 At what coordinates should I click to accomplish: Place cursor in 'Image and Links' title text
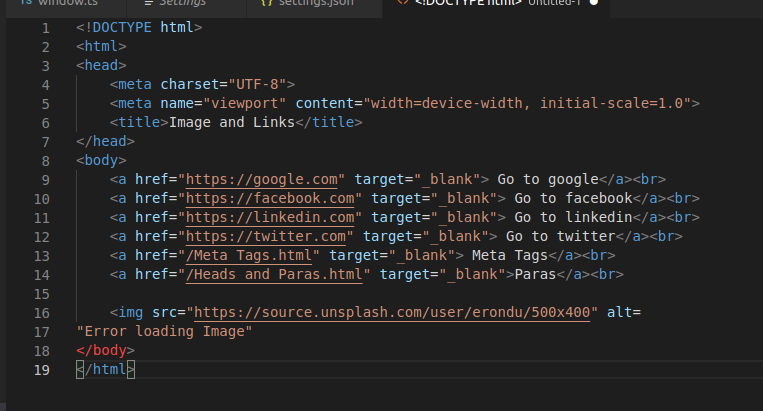(x=232, y=122)
